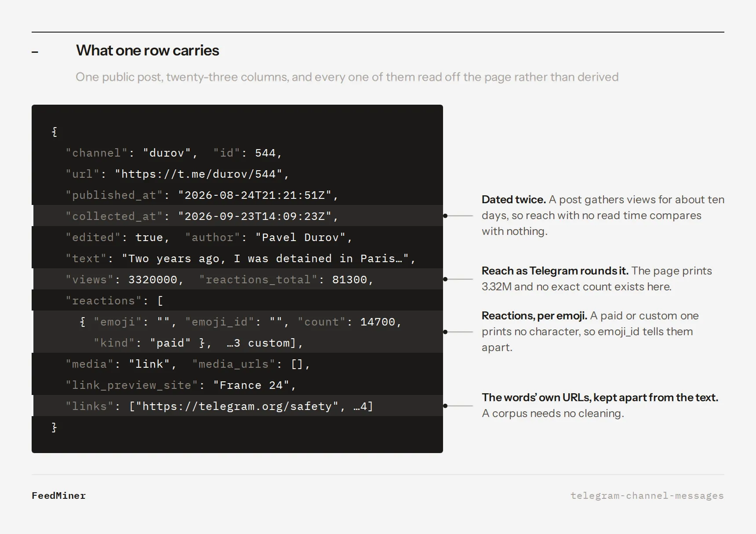This screenshot has width=756, height=534.
Task: Click the kind value "paid"
Action: [x=171, y=343]
